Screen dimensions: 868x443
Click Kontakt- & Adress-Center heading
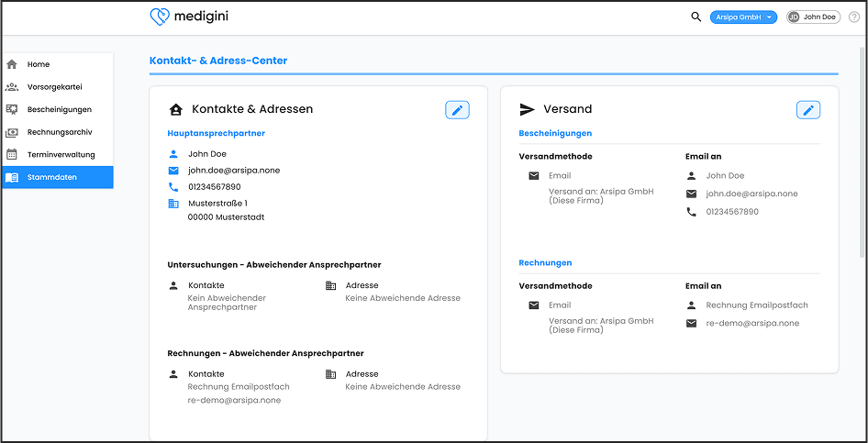(x=218, y=61)
